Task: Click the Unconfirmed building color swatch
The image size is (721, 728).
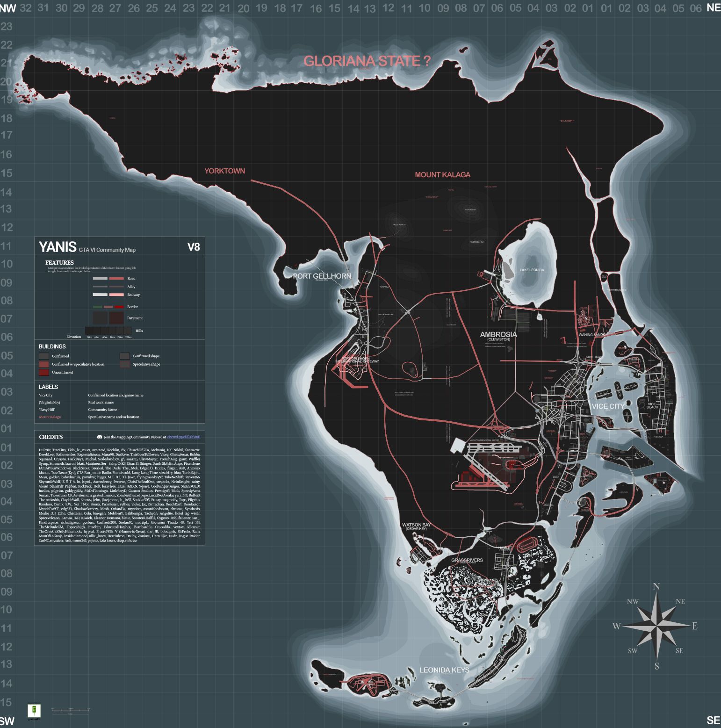Action: (44, 373)
